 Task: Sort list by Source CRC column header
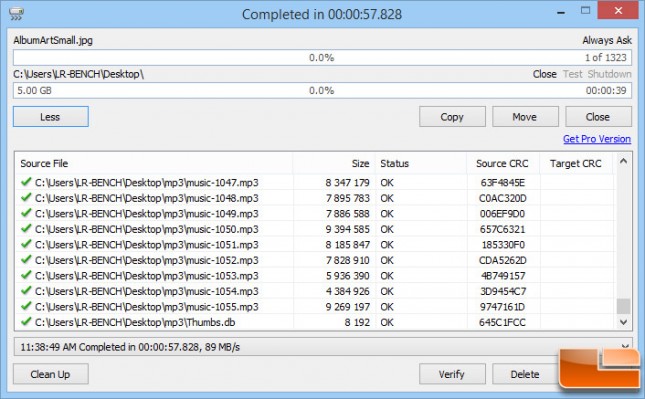coord(503,163)
